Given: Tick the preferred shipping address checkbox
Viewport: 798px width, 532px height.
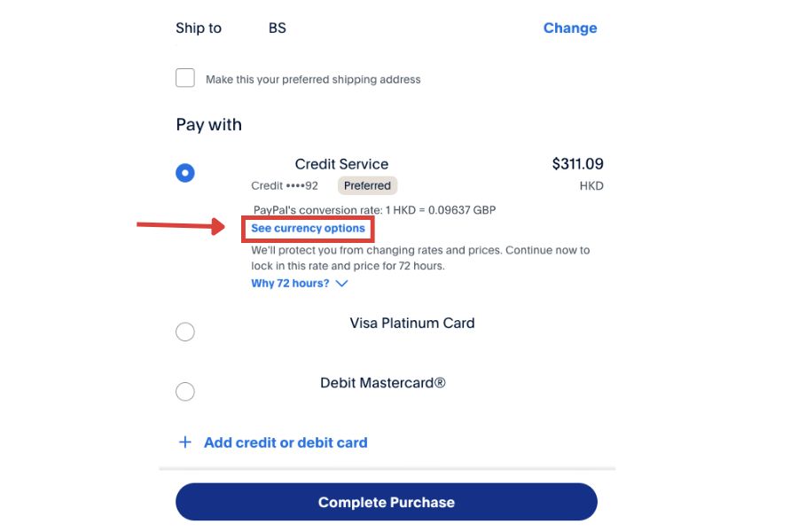Looking at the screenshot, I should 185,78.
